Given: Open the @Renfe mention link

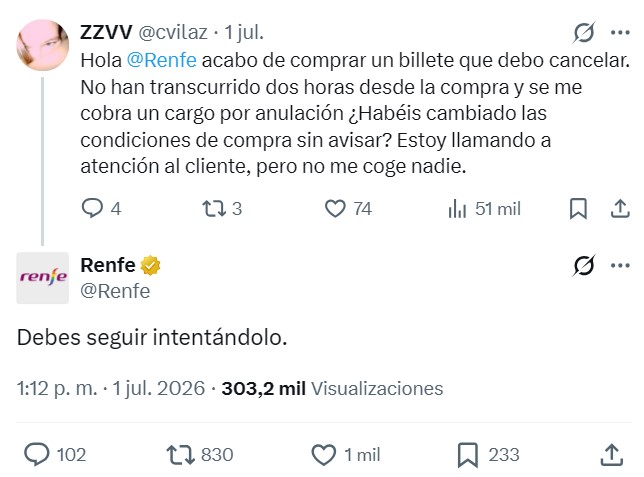Looking at the screenshot, I should click(162, 60).
